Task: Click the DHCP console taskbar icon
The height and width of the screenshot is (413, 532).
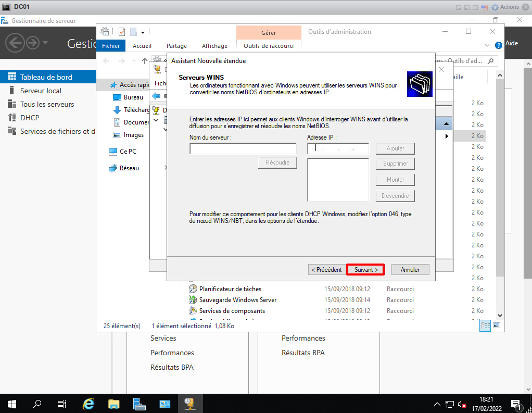Action: click(x=189, y=404)
